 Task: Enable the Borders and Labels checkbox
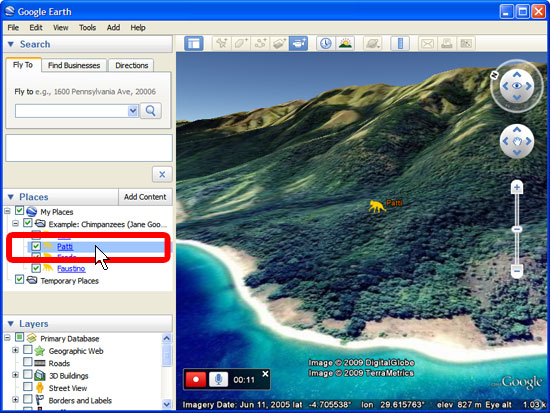click(28, 399)
